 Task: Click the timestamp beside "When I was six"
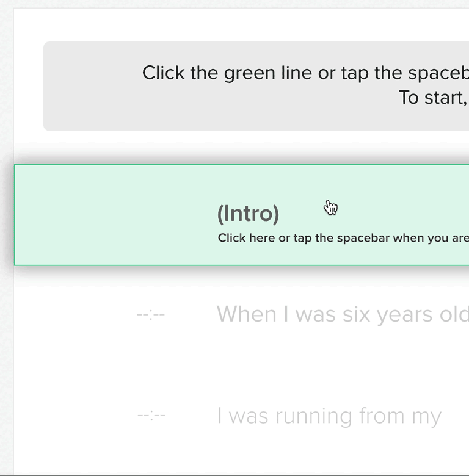tap(151, 315)
